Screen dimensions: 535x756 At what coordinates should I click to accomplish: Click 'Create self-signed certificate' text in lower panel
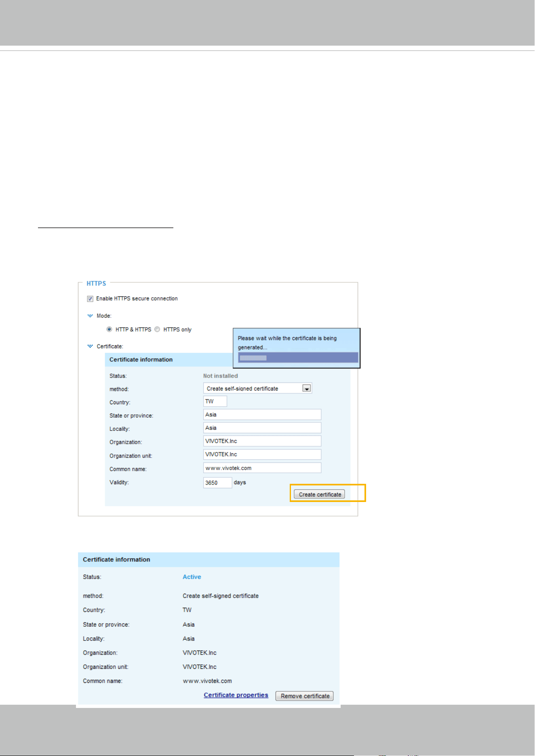pos(221,596)
